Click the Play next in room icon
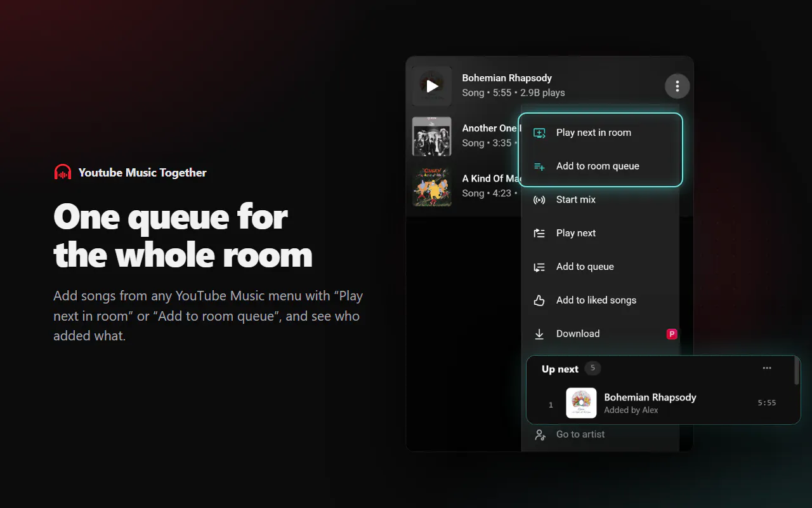Screen dimensions: 812x508 coord(539,133)
